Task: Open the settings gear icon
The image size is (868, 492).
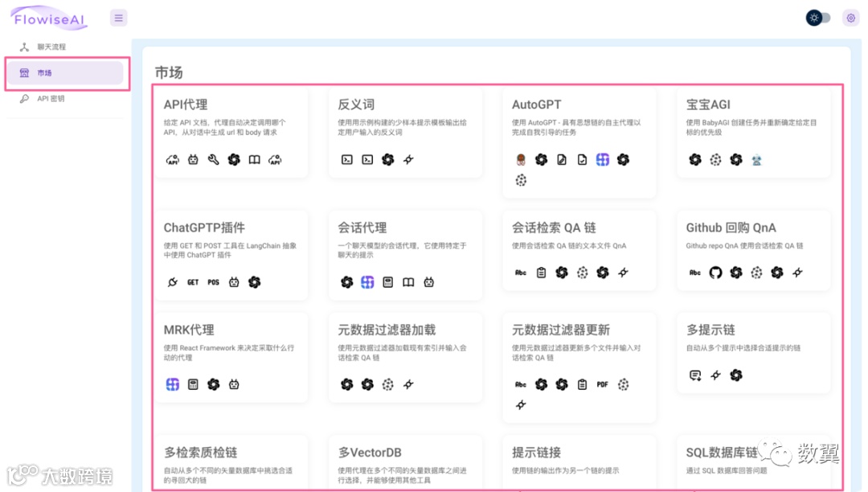Action: click(x=851, y=18)
